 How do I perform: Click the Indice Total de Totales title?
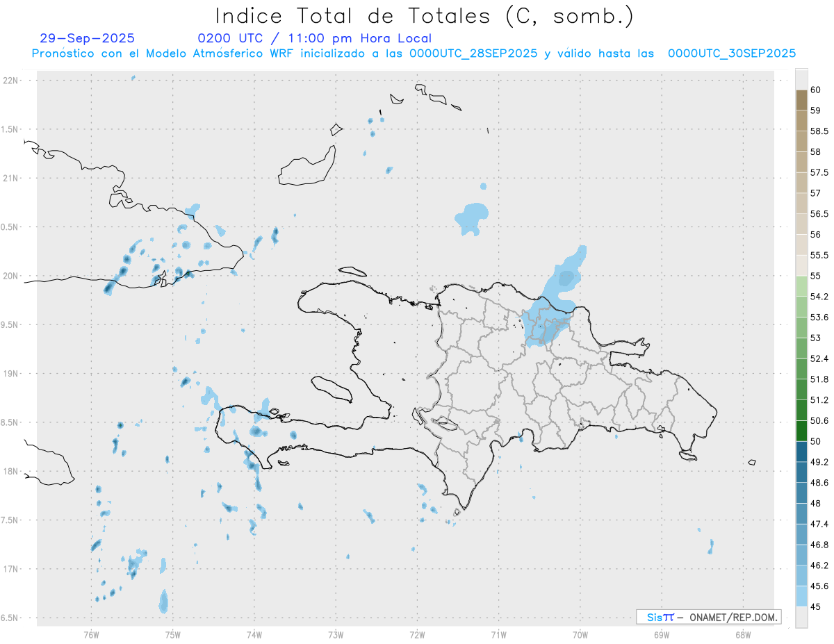pyautogui.click(x=424, y=15)
